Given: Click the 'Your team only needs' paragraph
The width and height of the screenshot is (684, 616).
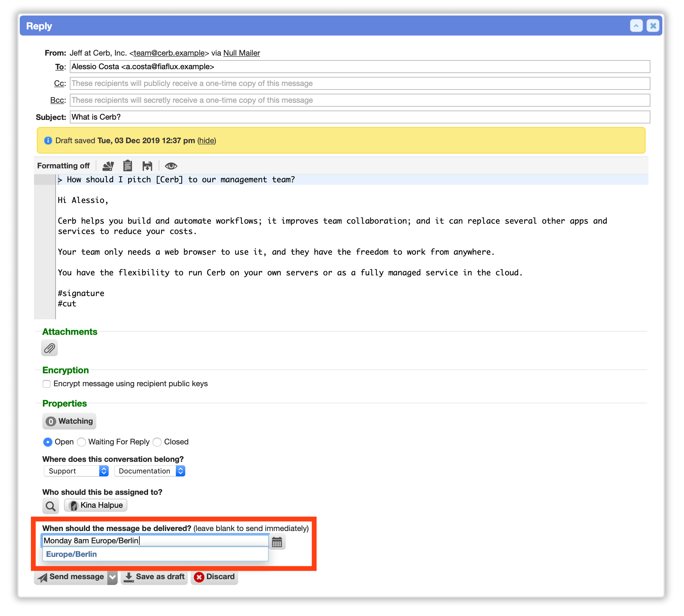Looking at the screenshot, I should (x=276, y=252).
